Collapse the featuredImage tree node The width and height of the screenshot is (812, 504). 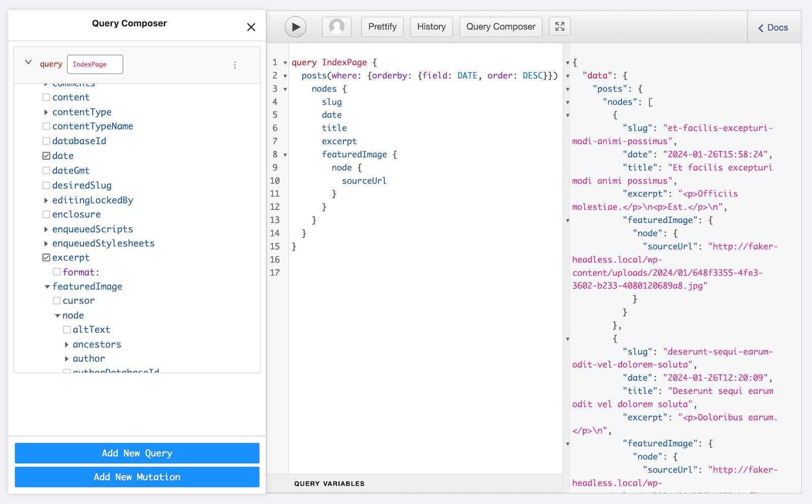click(x=47, y=286)
